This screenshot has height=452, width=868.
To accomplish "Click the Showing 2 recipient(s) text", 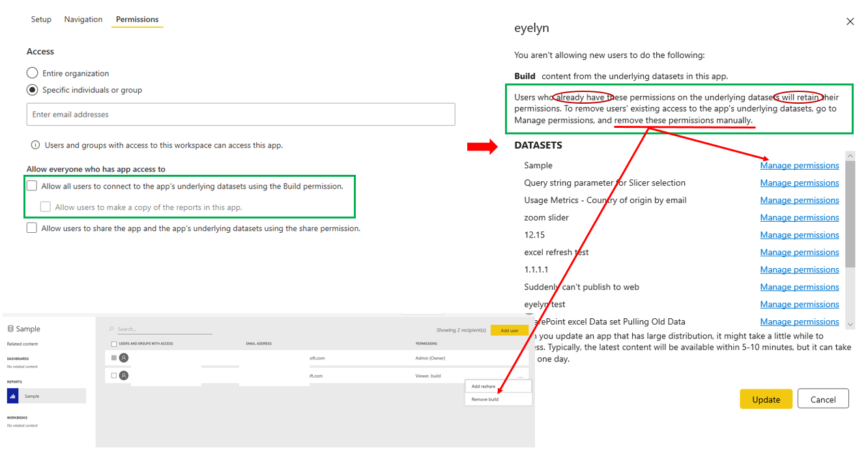I will click(461, 331).
